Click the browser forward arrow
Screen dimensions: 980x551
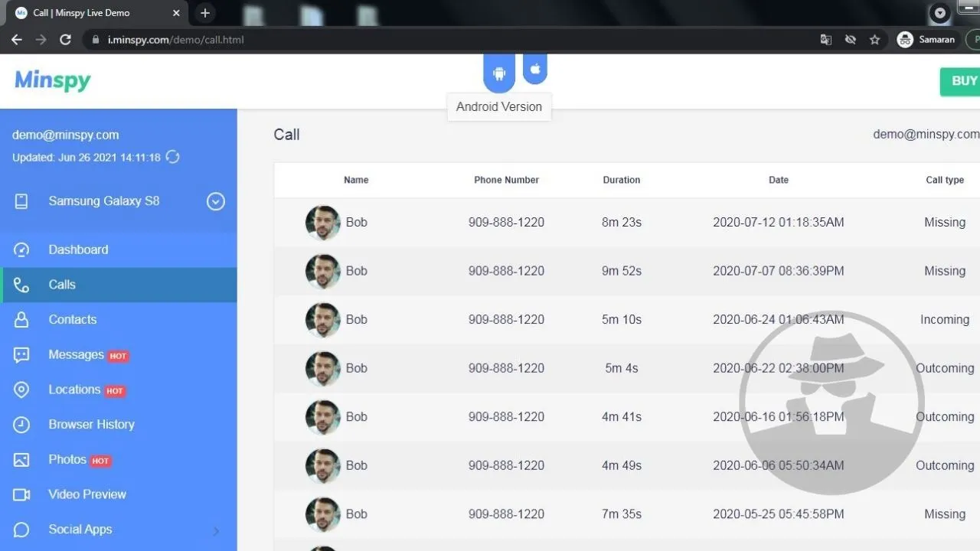pyautogui.click(x=41, y=40)
